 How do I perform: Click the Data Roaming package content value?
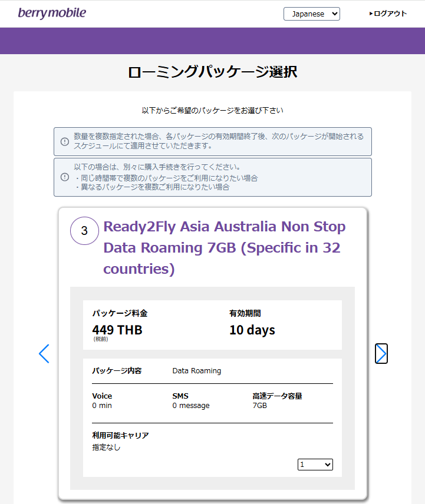coord(196,370)
